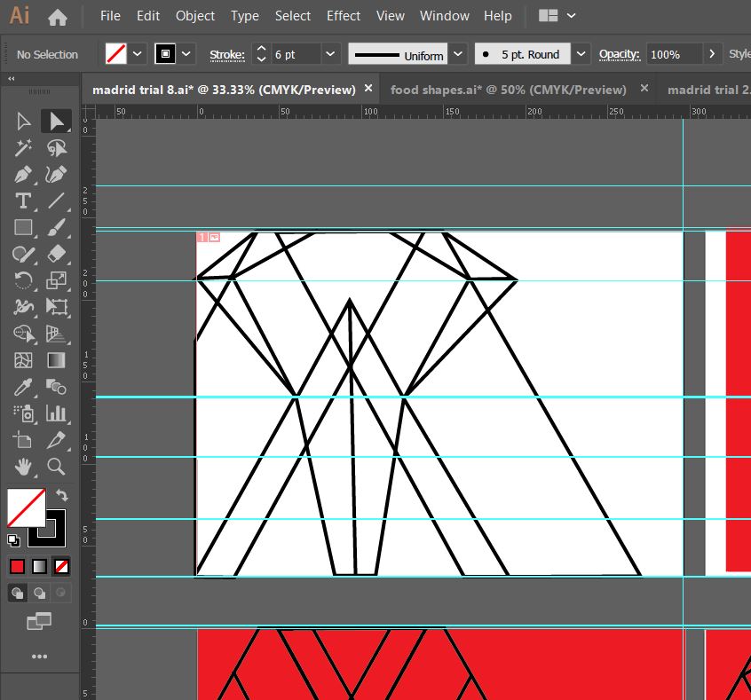This screenshot has height=700, width=751.
Task: Enable Draw Behind drawing mode
Action: pyautogui.click(x=38, y=593)
